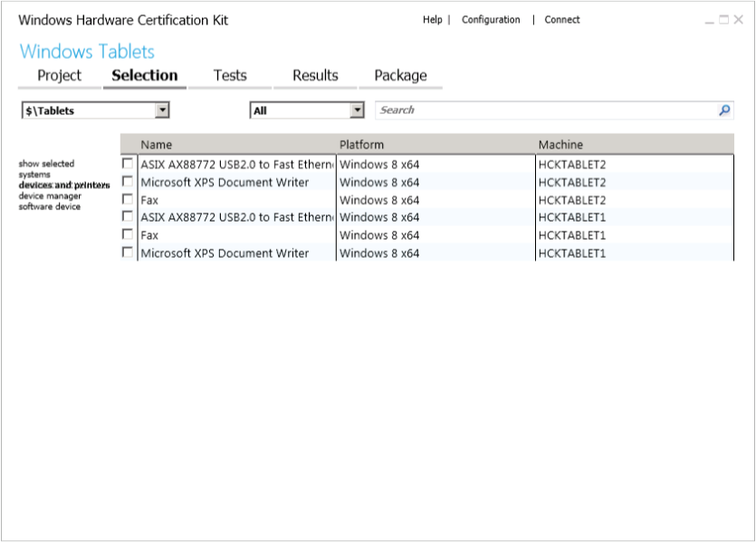Open the Configuration menu

point(491,19)
